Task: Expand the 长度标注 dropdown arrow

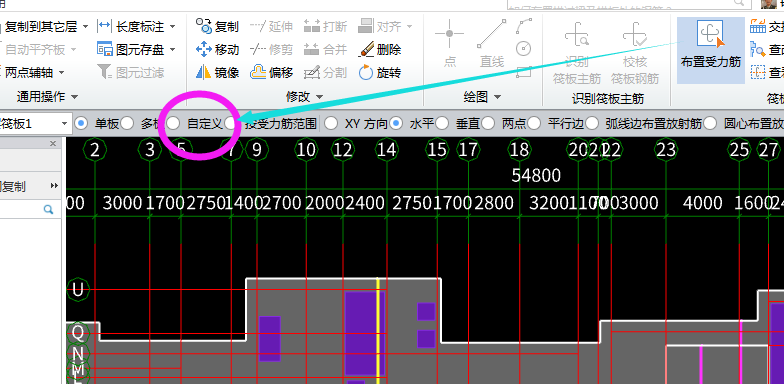Action: 172,26
